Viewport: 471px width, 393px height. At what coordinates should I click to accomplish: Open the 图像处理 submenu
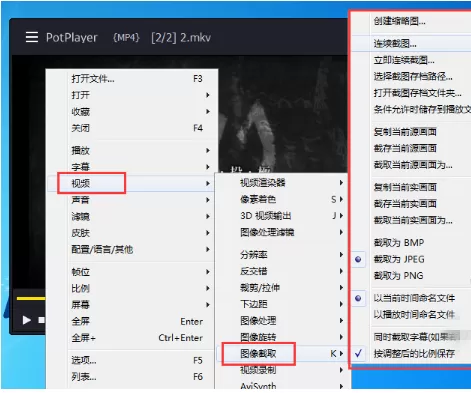(282, 320)
